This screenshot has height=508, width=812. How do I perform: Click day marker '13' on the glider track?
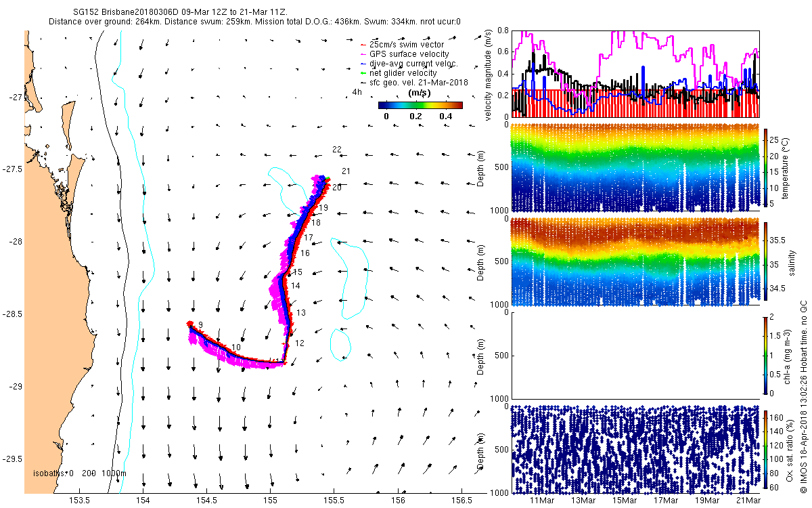pos(301,313)
